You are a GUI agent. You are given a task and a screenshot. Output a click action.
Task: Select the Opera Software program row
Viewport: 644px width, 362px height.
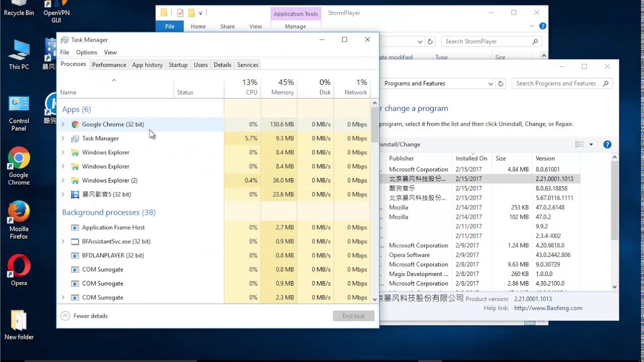480,255
